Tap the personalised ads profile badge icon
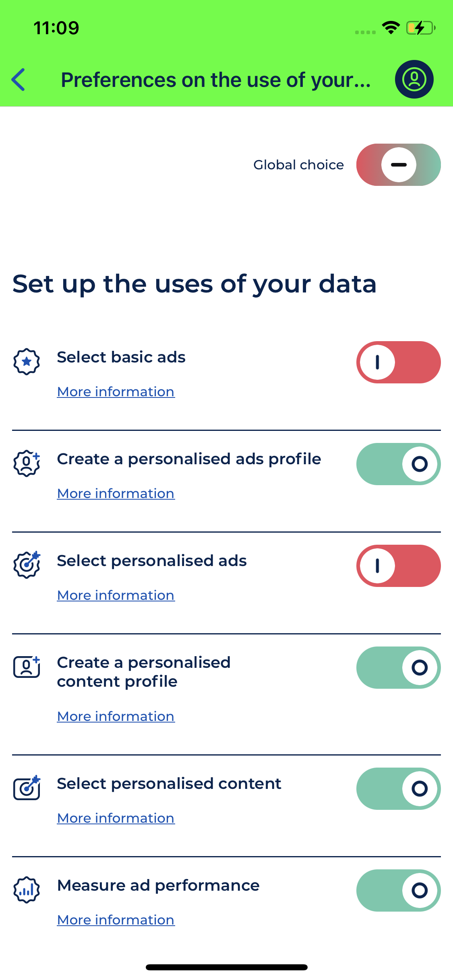 (x=27, y=463)
